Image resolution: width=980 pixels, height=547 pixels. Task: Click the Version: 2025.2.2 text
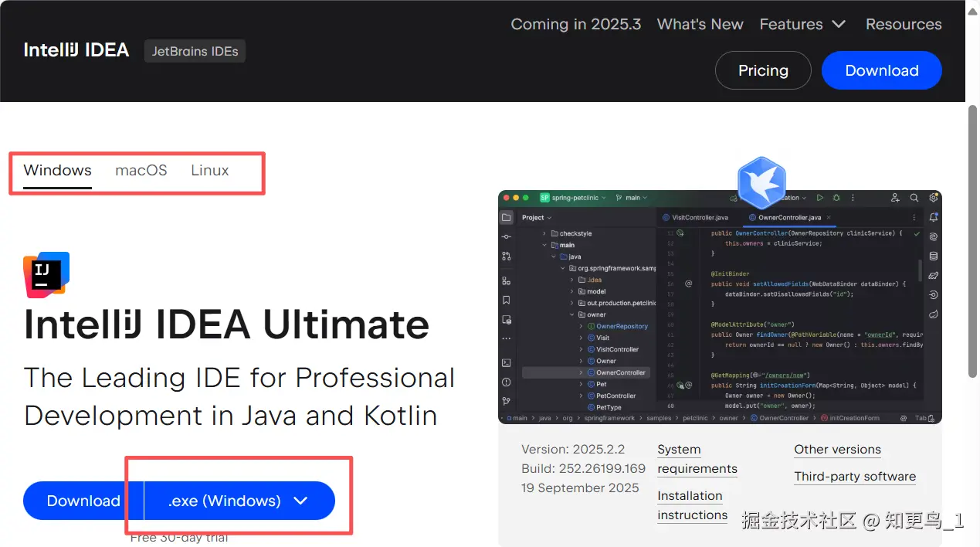(573, 450)
